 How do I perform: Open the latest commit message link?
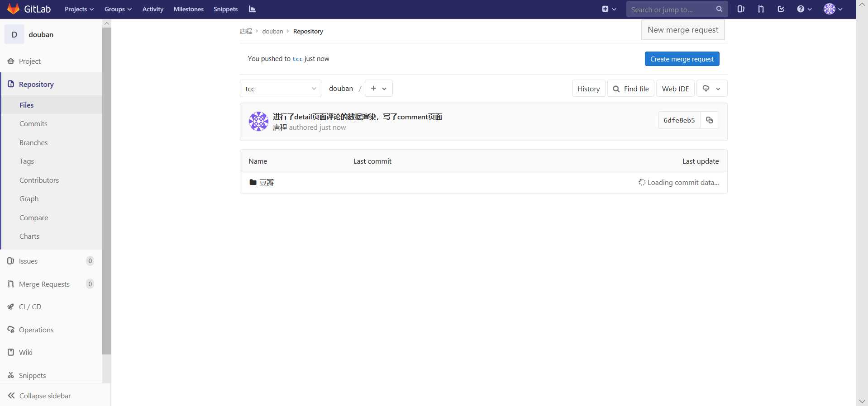358,117
